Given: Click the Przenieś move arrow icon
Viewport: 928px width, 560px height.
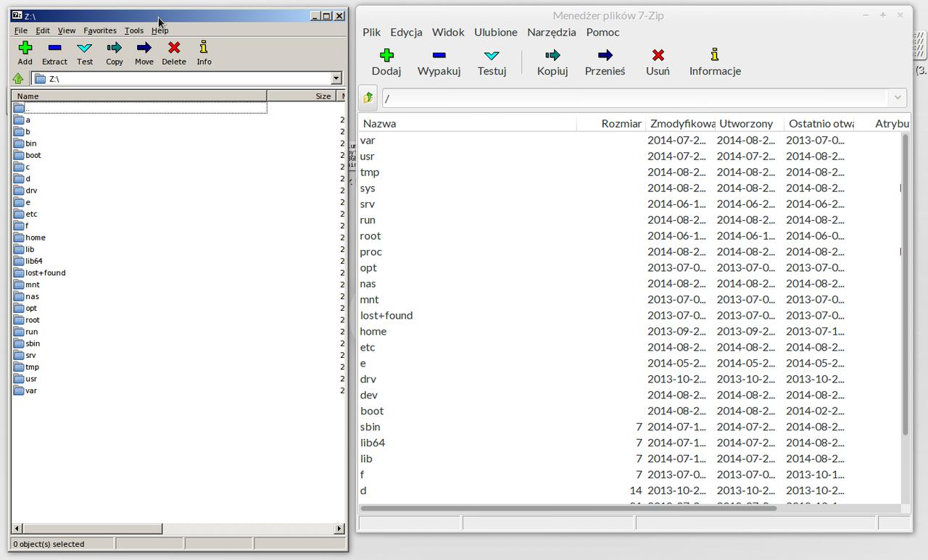Looking at the screenshot, I should pyautogui.click(x=605, y=56).
